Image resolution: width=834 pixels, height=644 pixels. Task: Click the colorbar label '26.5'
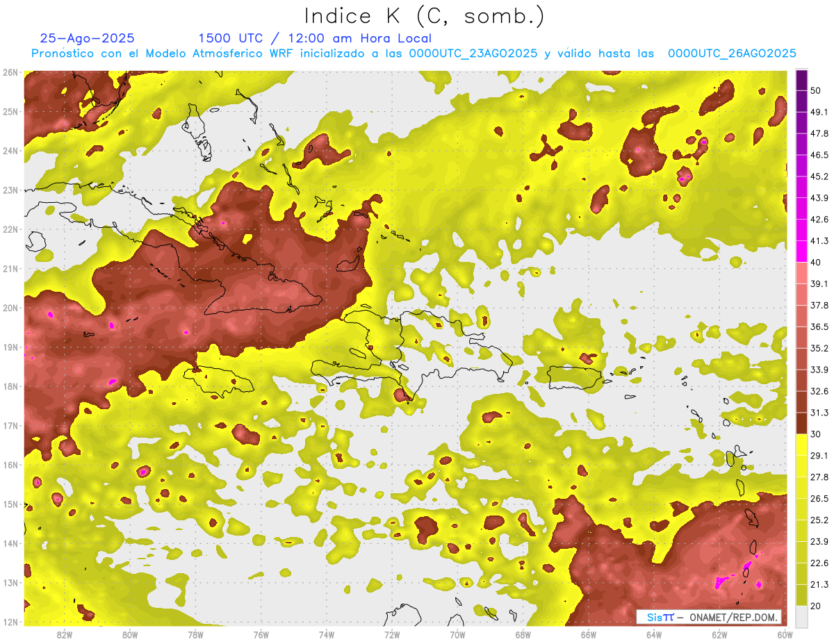pos(819,499)
